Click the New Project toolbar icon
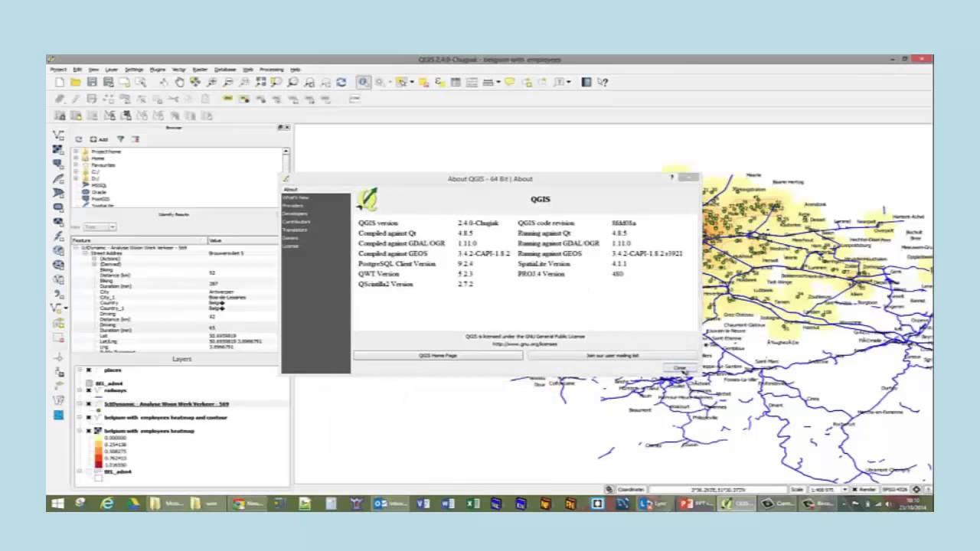This screenshot has width=980, height=551. point(60,82)
